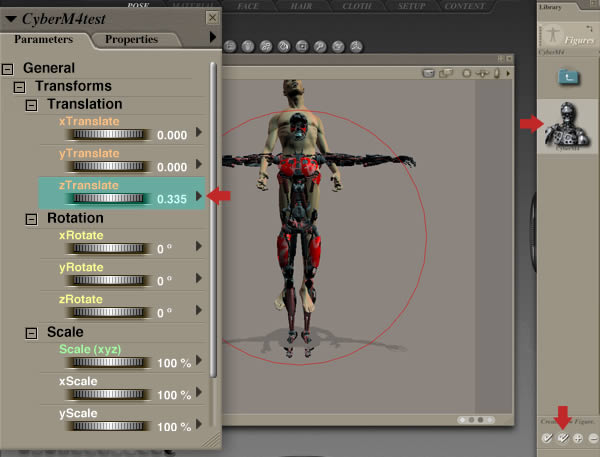Select the Morphing tool

pyautogui.click(x=338, y=46)
